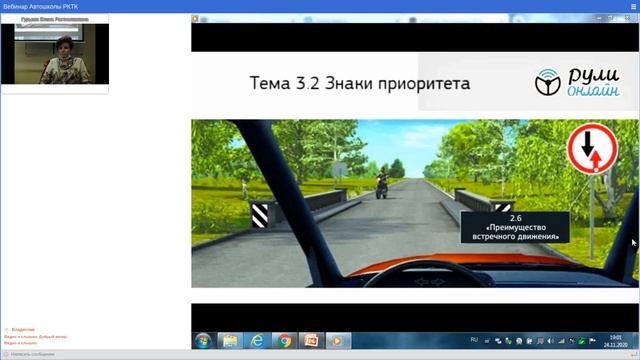Click the chat message input field
Viewport: 640px width, 360px height.
pos(320,354)
